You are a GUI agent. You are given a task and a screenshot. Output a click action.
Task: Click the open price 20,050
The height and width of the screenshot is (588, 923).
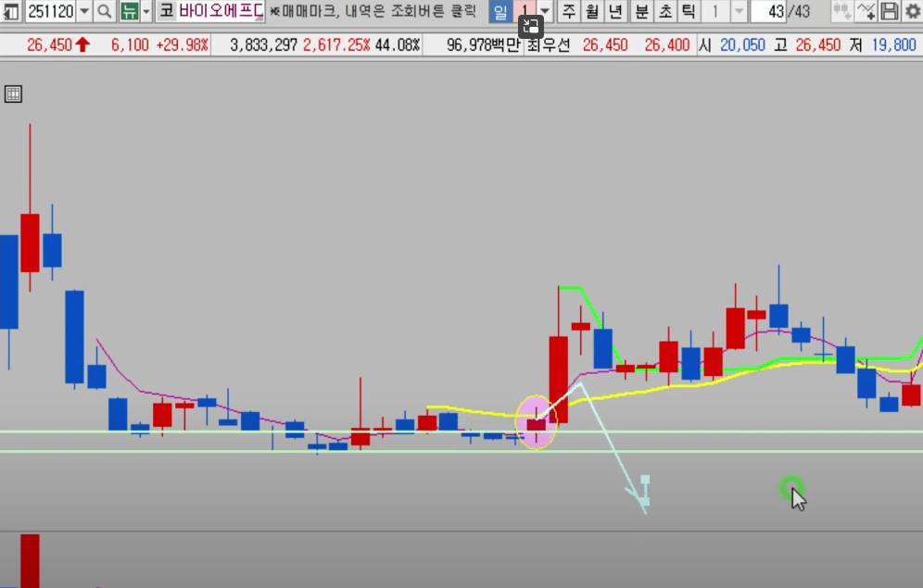pyautogui.click(x=743, y=45)
